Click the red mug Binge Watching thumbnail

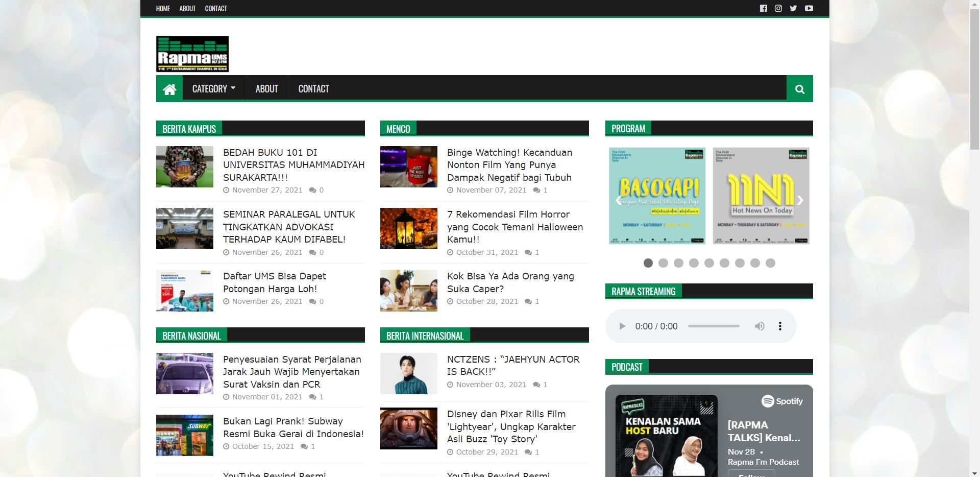[409, 167]
